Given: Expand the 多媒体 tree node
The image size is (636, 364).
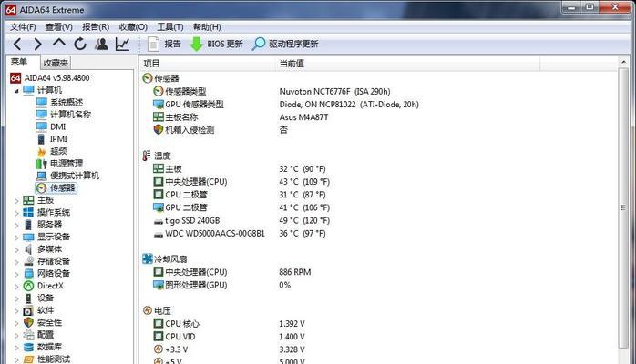Looking at the screenshot, I should [16, 250].
